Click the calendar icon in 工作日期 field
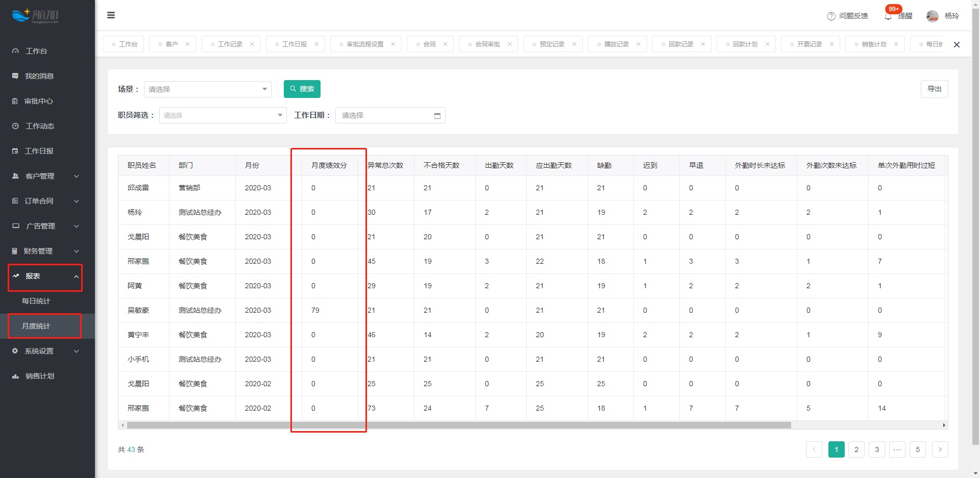 437,116
